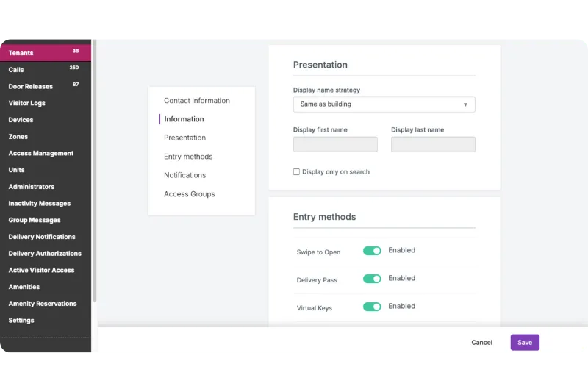Screen dimensions: 588x392
Task: Open Zones in the sidebar
Action: (x=18, y=137)
